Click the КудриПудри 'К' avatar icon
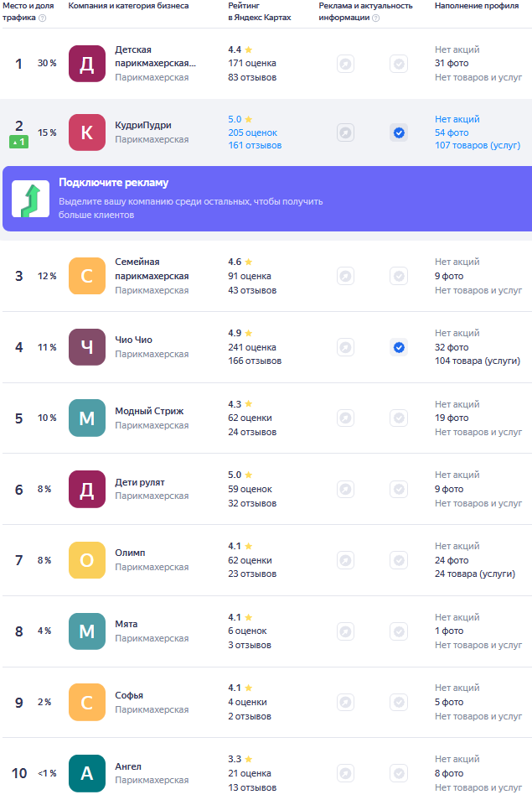Image resolution: width=532 pixels, height=805 pixels. 86,132
